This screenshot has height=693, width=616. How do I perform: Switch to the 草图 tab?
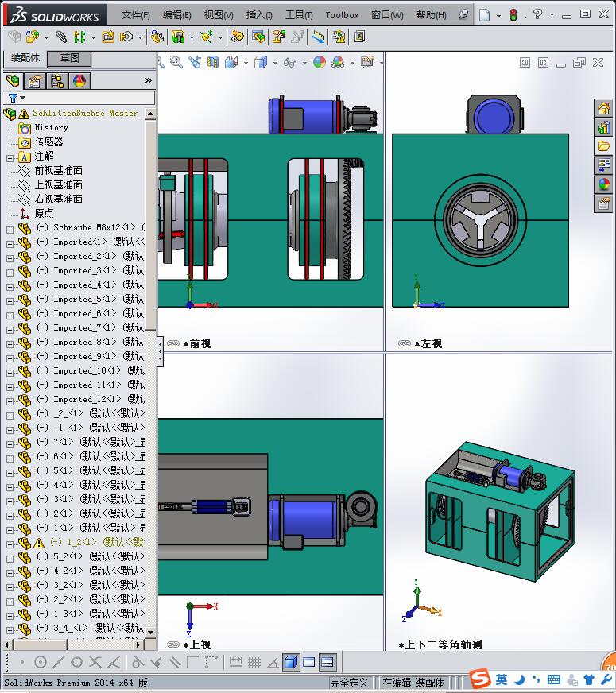coord(69,58)
